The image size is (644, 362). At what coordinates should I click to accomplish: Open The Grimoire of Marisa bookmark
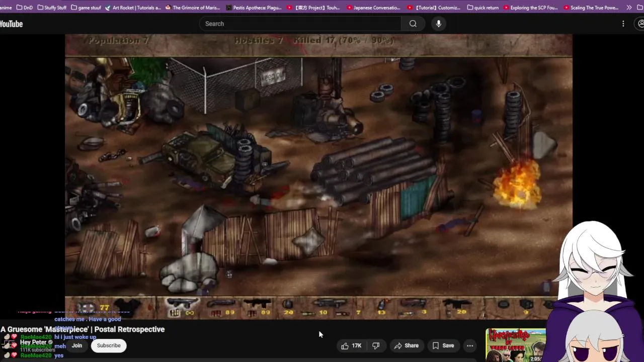(x=193, y=8)
